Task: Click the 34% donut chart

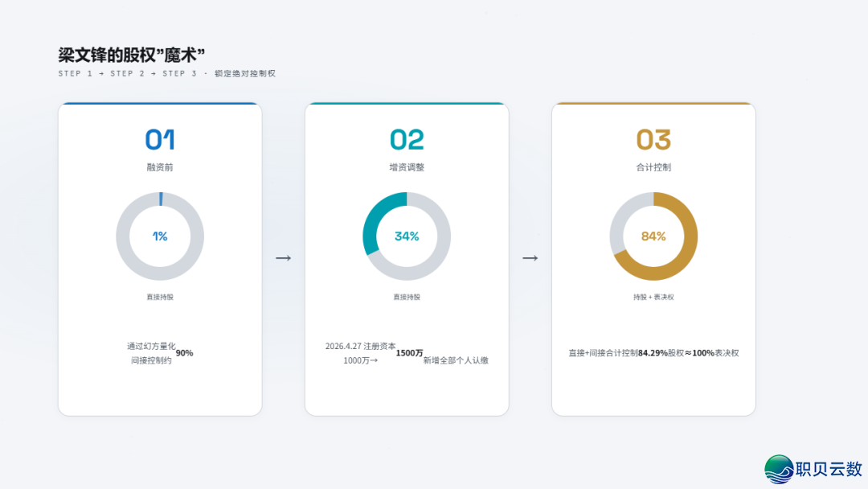Action: [x=407, y=236]
